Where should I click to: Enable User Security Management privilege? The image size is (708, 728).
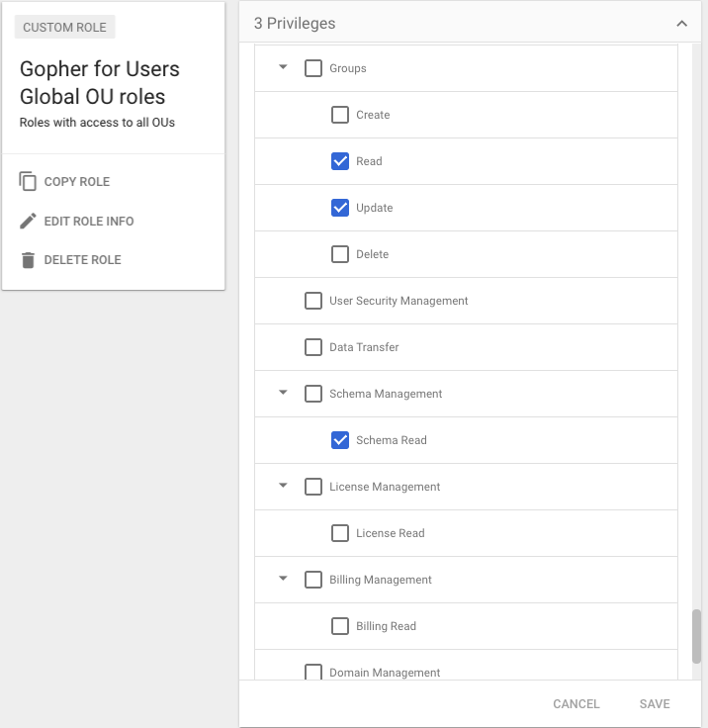pyautogui.click(x=313, y=301)
